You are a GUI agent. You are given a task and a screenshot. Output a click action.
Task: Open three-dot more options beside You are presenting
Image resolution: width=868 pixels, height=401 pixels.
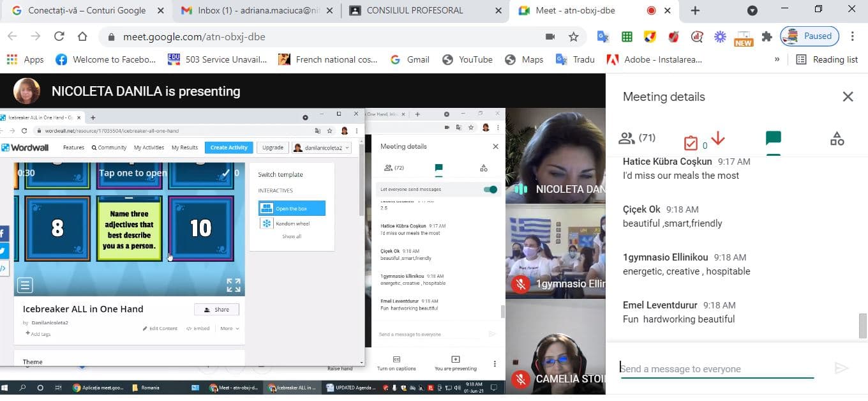[x=495, y=364]
